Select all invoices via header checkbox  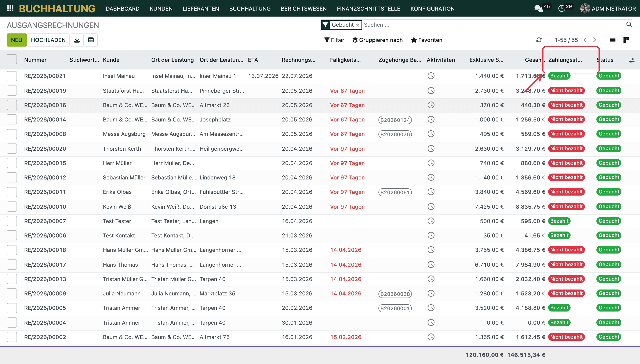(12, 59)
